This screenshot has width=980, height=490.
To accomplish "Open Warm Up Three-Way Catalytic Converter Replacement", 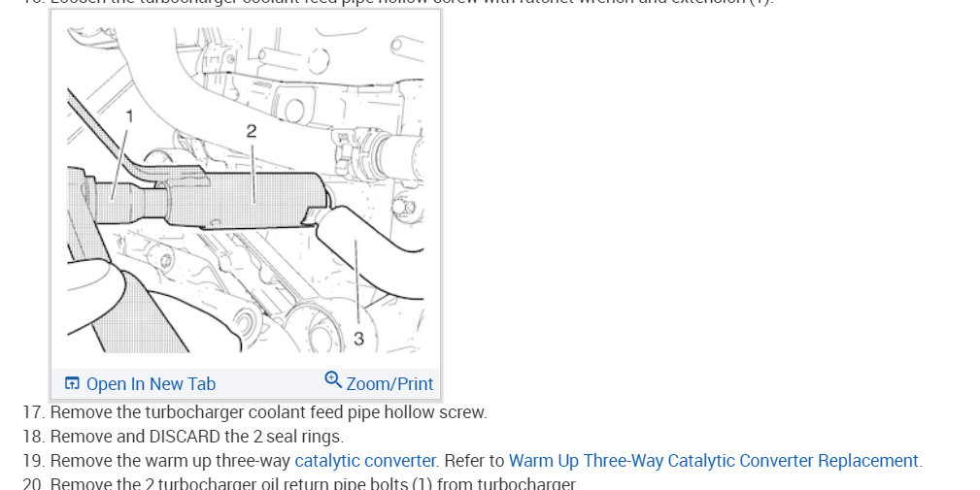I will point(713,461).
